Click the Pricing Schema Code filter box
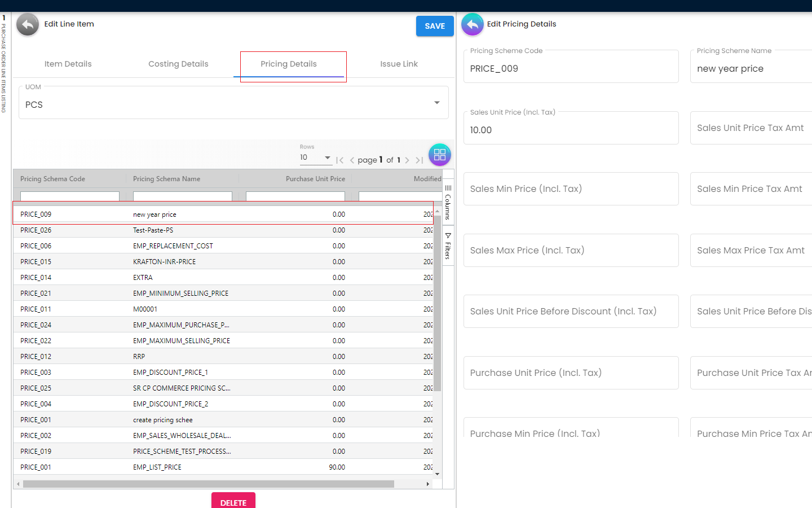Image resolution: width=812 pixels, height=508 pixels. (70, 196)
